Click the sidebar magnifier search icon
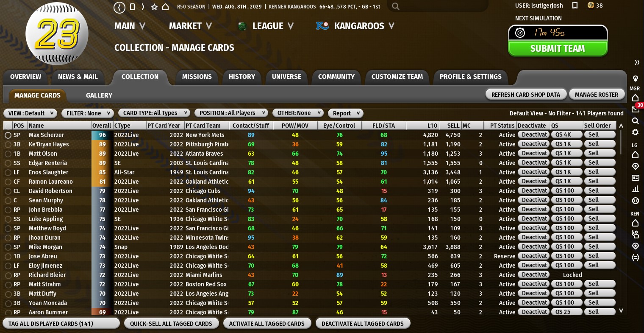This screenshot has height=333, width=644. (635, 121)
